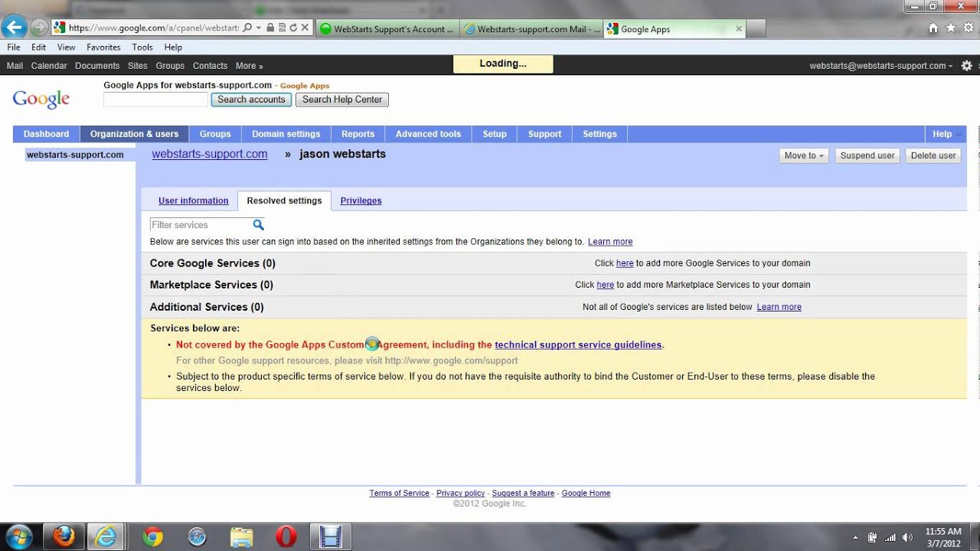
Task: Open the Dashboard tab
Action: tap(46, 134)
